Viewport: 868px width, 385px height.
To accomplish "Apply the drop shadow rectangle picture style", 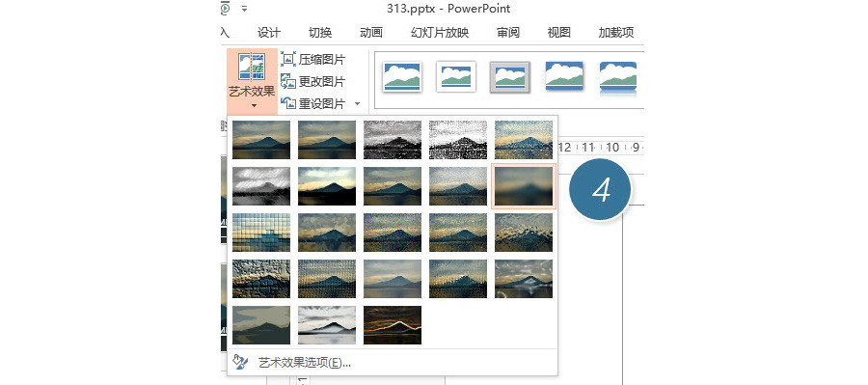I will [564, 76].
